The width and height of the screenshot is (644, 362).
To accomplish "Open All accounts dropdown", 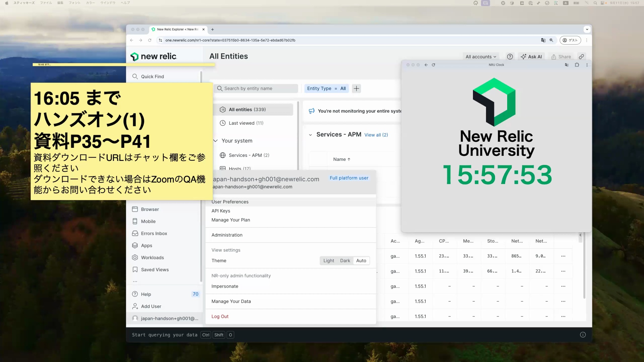I will tap(481, 57).
